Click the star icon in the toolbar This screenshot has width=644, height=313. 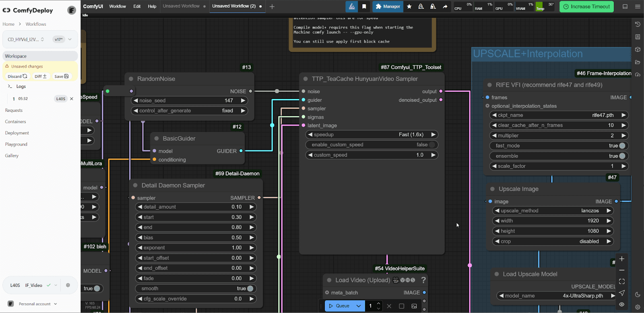click(x=409, y=6)
